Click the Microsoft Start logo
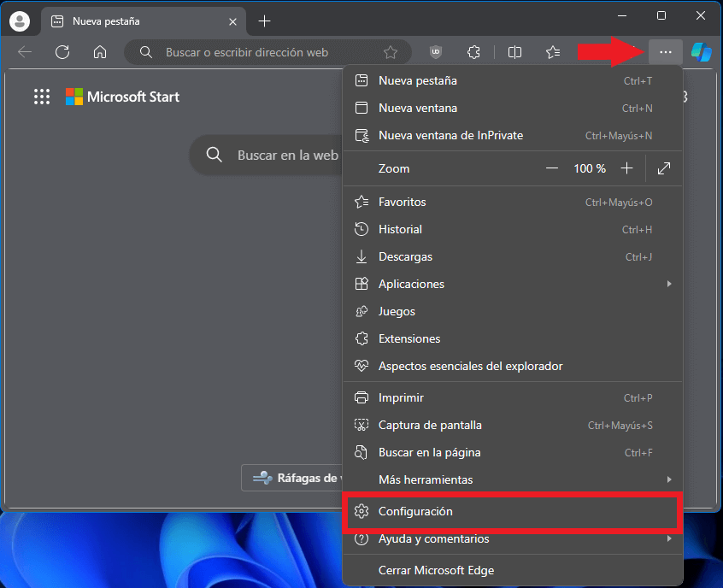723x588 pixels. coord(123,97)
